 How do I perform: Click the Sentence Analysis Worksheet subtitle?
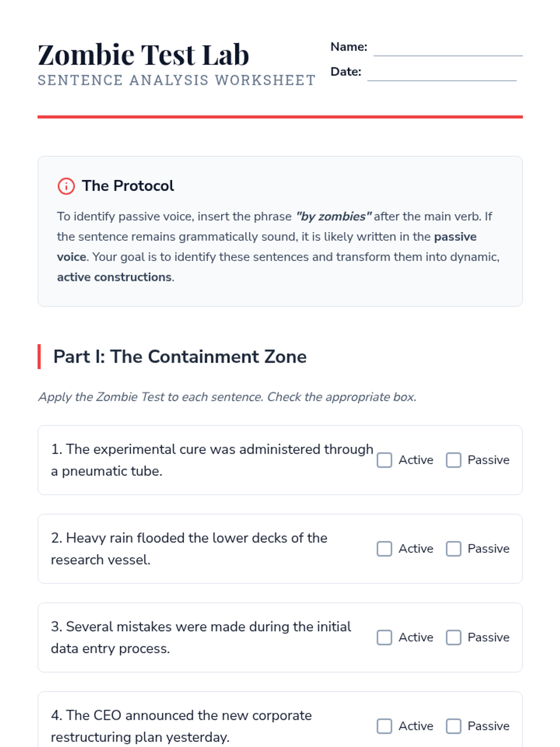176,80
